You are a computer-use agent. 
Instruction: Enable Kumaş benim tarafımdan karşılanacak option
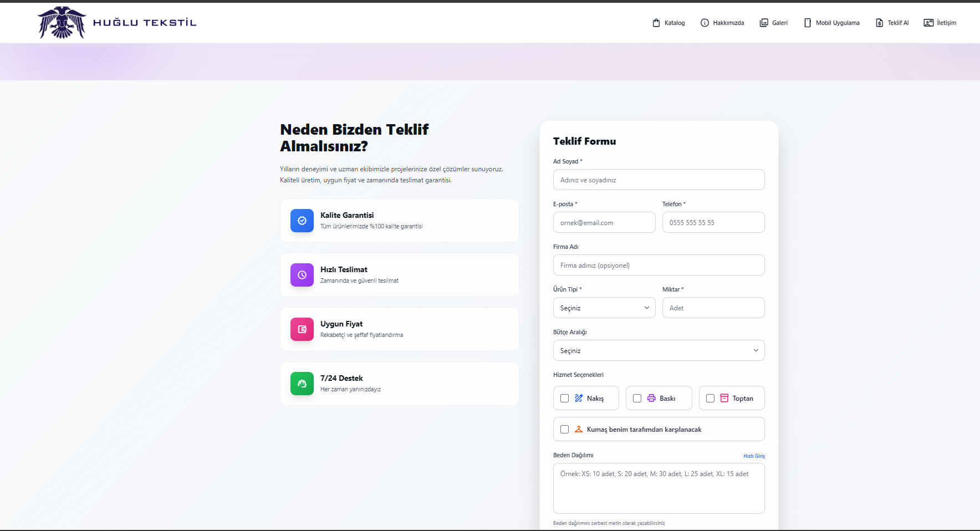coord(565,429)
